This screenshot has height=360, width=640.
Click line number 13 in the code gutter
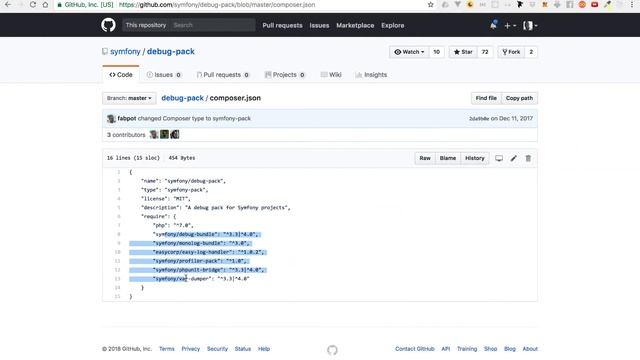118,279
